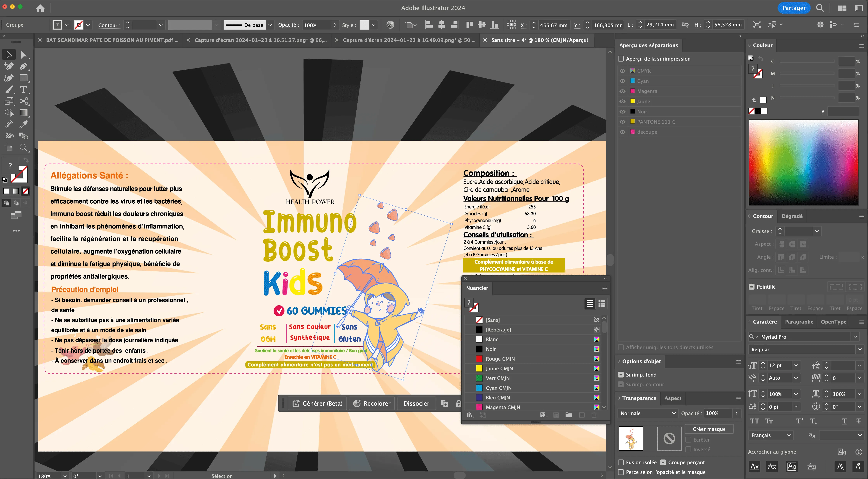Open the Français language dropdown

(771, 435)
